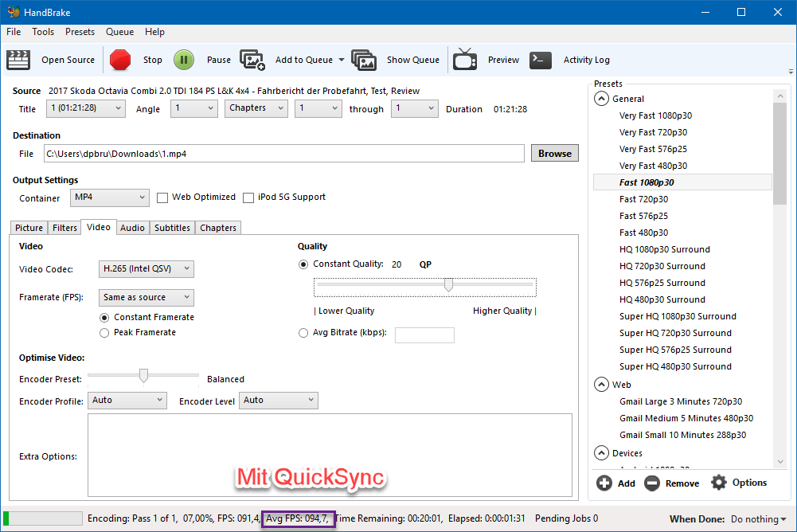Open the Video Codec dropdown
This screenshot has height=532, width=797.
[x=147, y=268]
